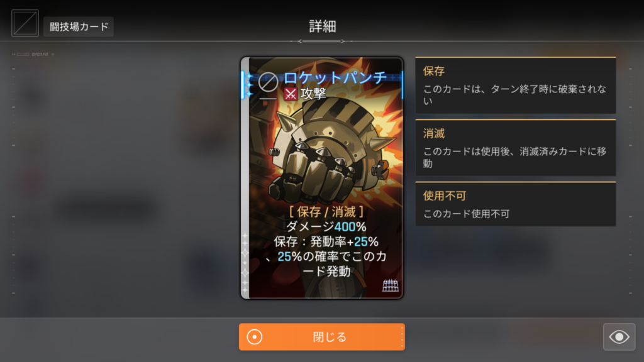The width and height of the screenshot is (644, 362).
Task: Click the red crossed-swords attack icon
Action: pos(291,94)
